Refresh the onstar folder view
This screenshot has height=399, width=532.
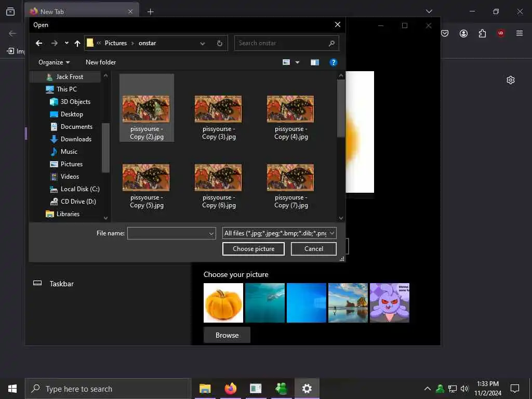pyautogui.click(x=220, y=44)
